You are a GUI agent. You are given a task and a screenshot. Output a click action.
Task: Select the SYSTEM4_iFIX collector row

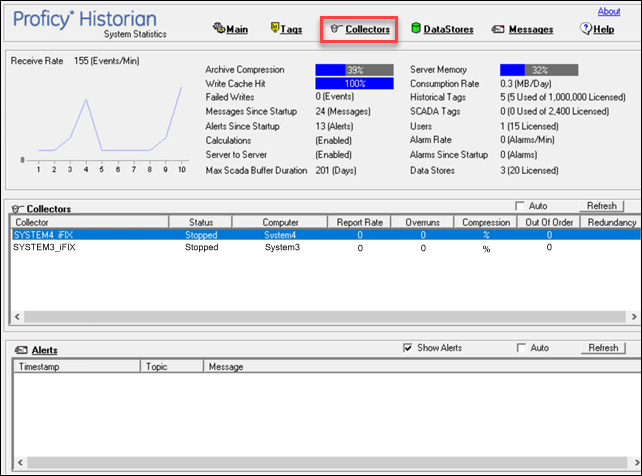[x=326, y=235]
